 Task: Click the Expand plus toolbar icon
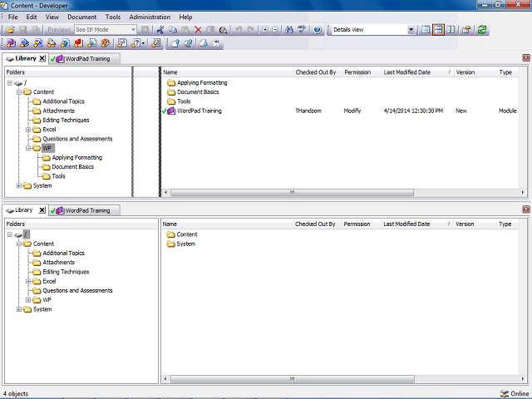pos(265,30)
